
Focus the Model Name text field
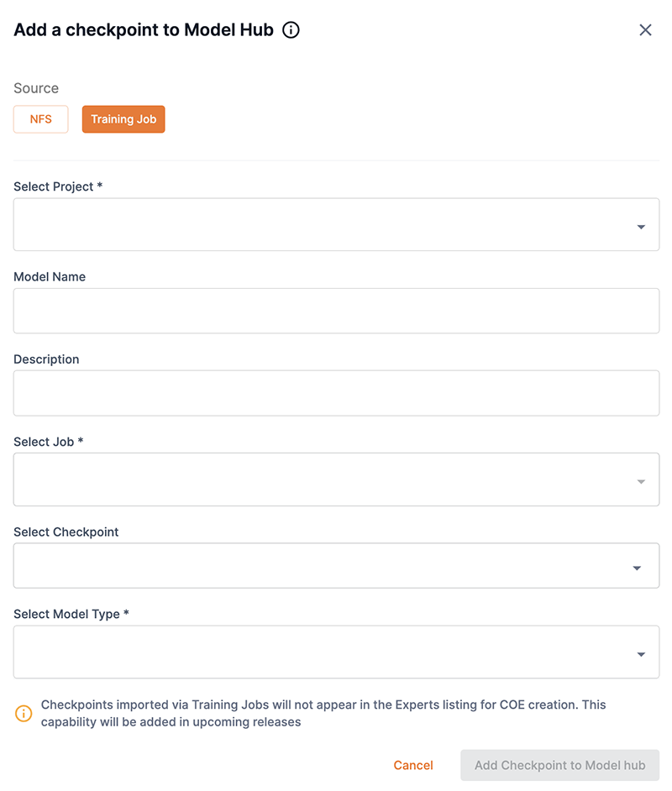click(336, 311)
